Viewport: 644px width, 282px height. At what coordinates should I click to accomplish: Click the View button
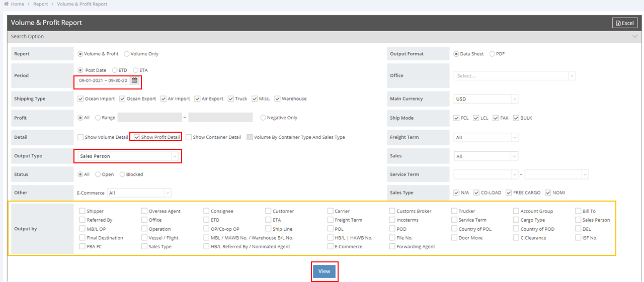point(324,271)
